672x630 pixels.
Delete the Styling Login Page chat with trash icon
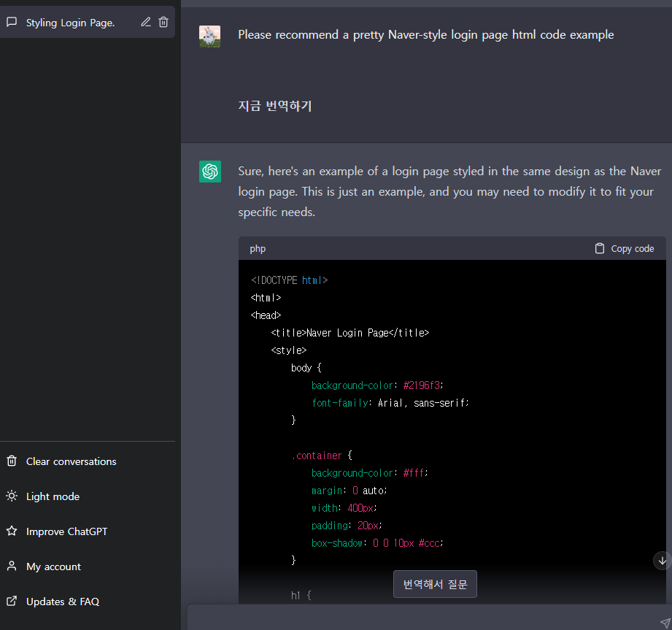pyautogui.click(x=163, y=22)
